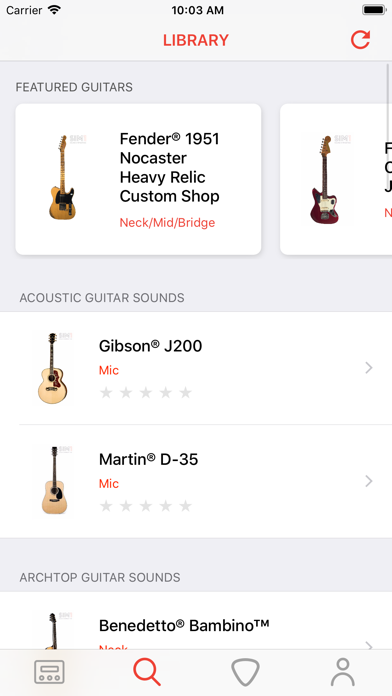Select the search magnifier tab
Screen dimensions: 392x696
[147, 672]
